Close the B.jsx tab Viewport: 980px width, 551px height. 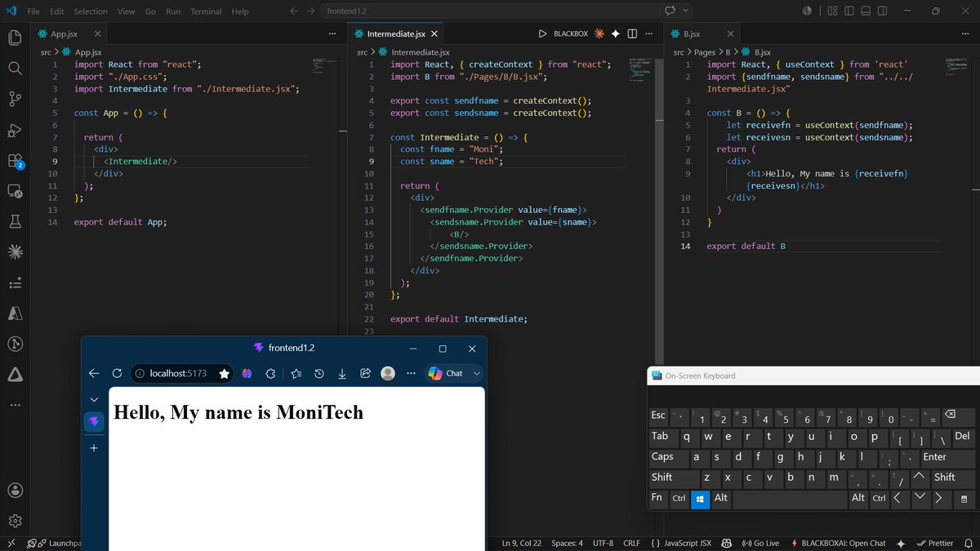pos(731,34)
